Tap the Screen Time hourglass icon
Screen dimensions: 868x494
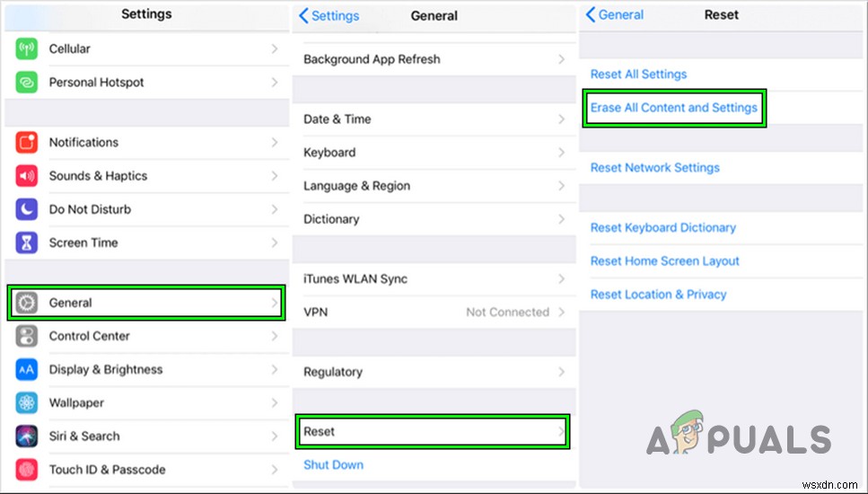(27, 243)
